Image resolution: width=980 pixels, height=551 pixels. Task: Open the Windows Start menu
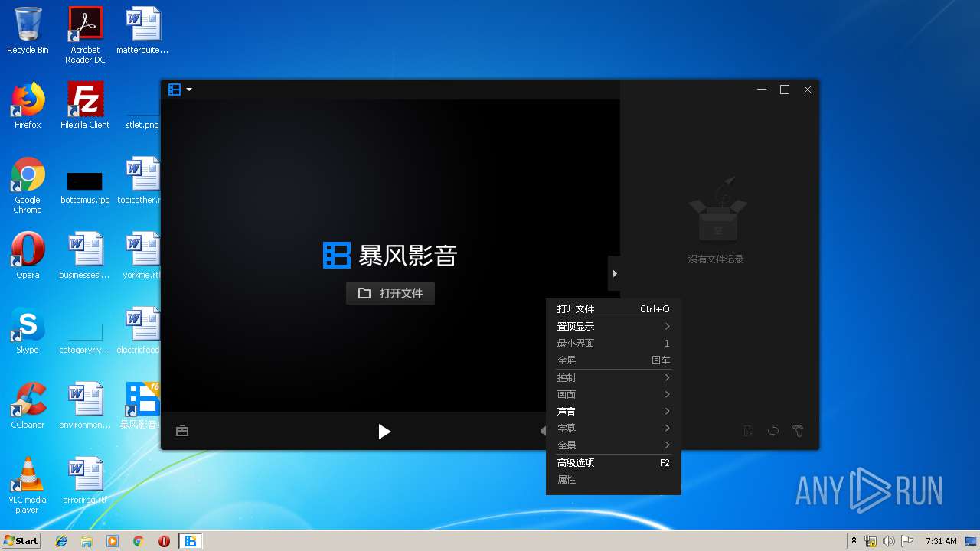click(21, 540)
